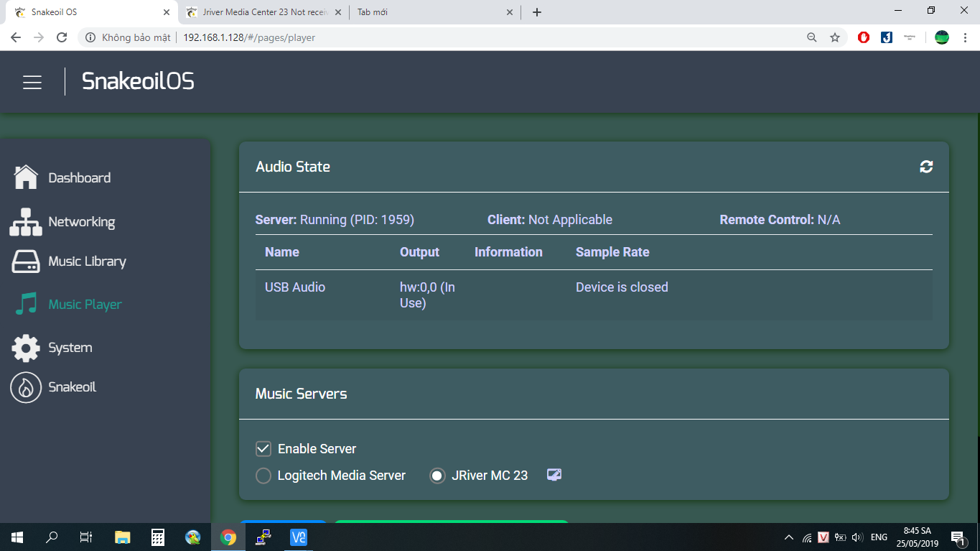Screen dimensions: 980x551
Task: Open Task View on the taskbar
Action: [x=86, y=537]
